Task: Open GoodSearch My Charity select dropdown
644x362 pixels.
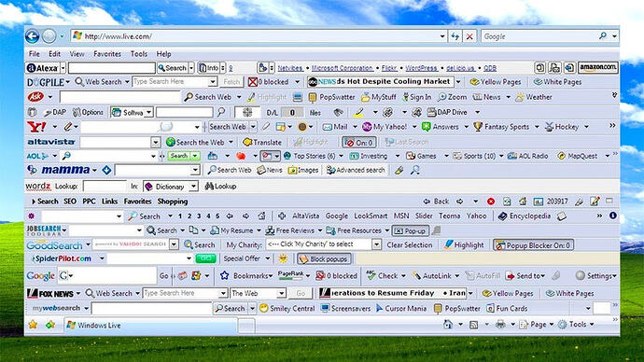Action: 376,245
